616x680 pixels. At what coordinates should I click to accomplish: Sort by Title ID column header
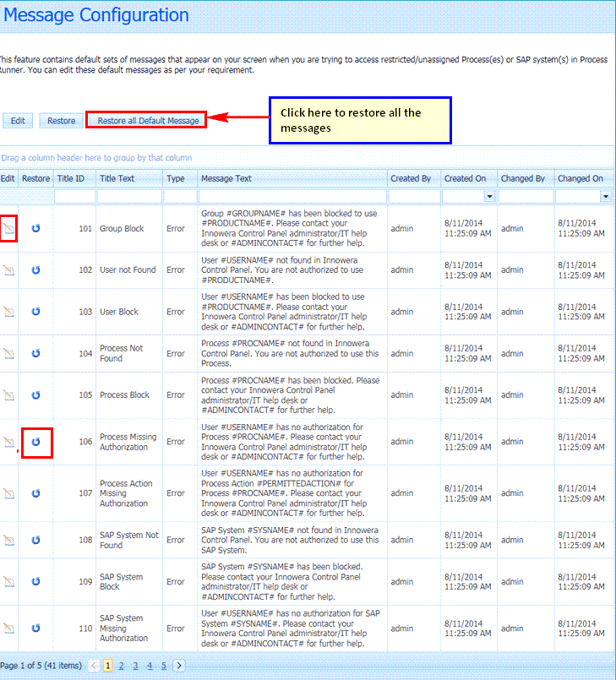[x=74, y=179]
